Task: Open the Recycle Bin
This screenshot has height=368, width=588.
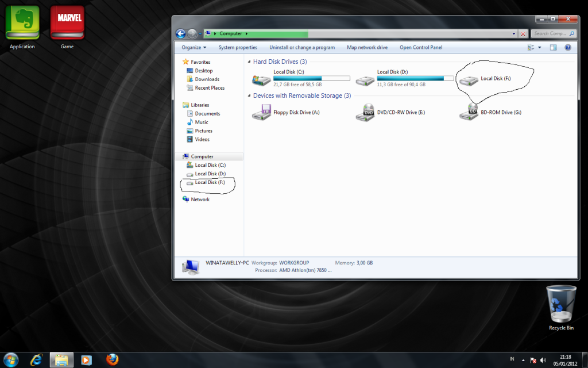Action: coord(561,308)
